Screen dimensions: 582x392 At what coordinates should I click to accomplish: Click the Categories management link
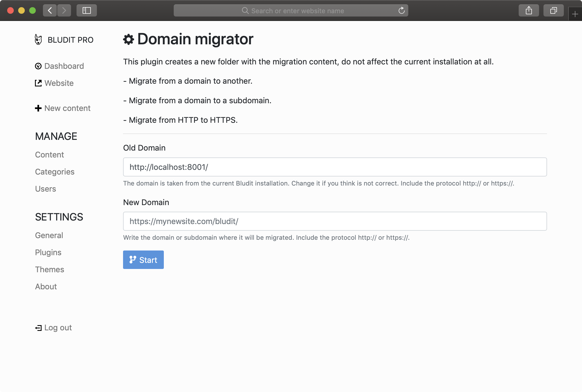(55, 171)
